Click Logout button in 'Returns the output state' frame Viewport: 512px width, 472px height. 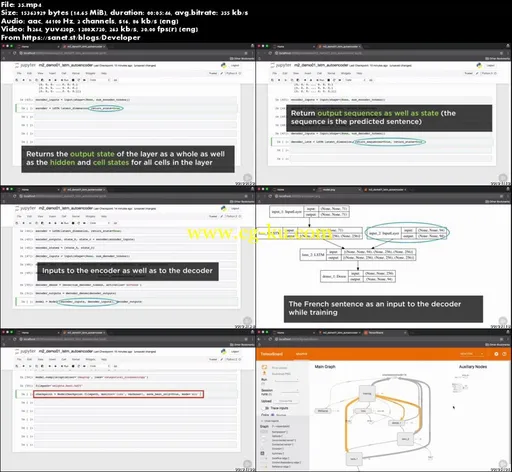pos(235,65)
